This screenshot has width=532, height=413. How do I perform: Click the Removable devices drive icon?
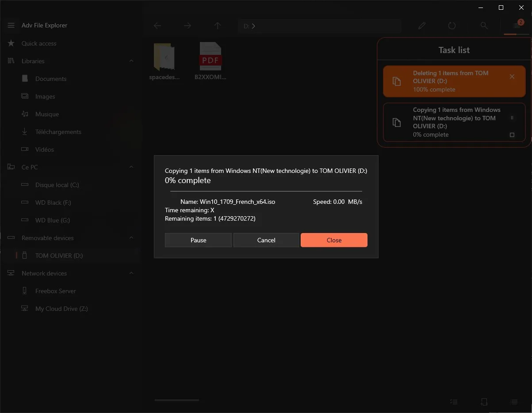click(11, 238)
